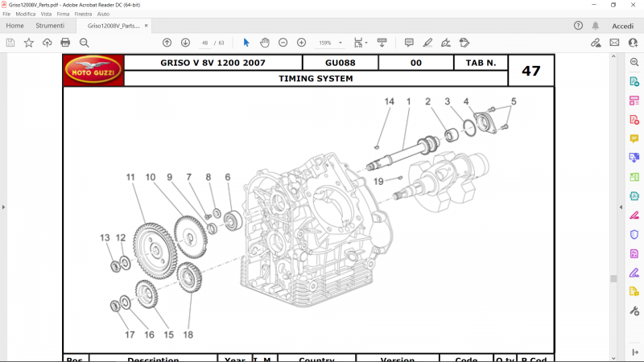Image resolution: width=644 pixels, height=362 pixels.
Task: Open the help question mark icon
Action: 578,26
